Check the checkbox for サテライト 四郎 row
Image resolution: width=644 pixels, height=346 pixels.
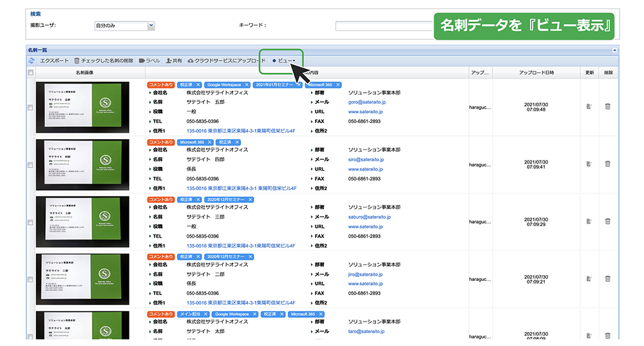tap(30, 165)
